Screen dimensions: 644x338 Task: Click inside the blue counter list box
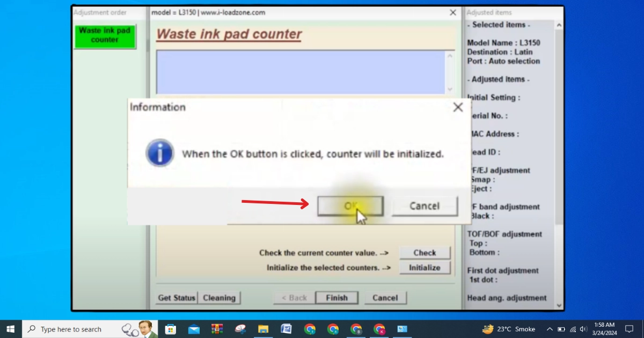301,72
